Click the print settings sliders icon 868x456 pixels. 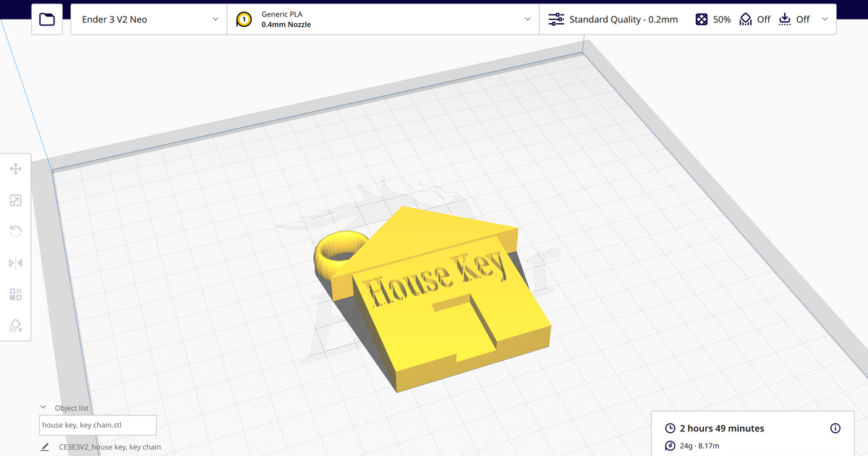(556, 19)
